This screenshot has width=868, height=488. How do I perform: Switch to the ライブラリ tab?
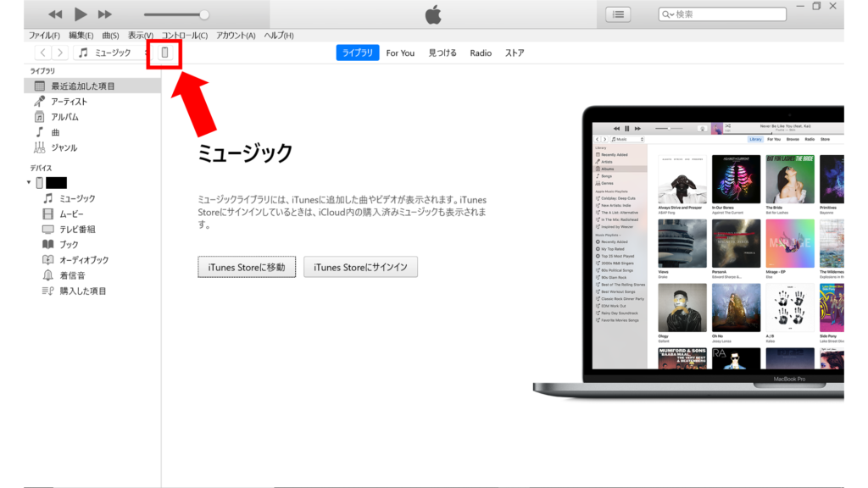pos(358,53)
